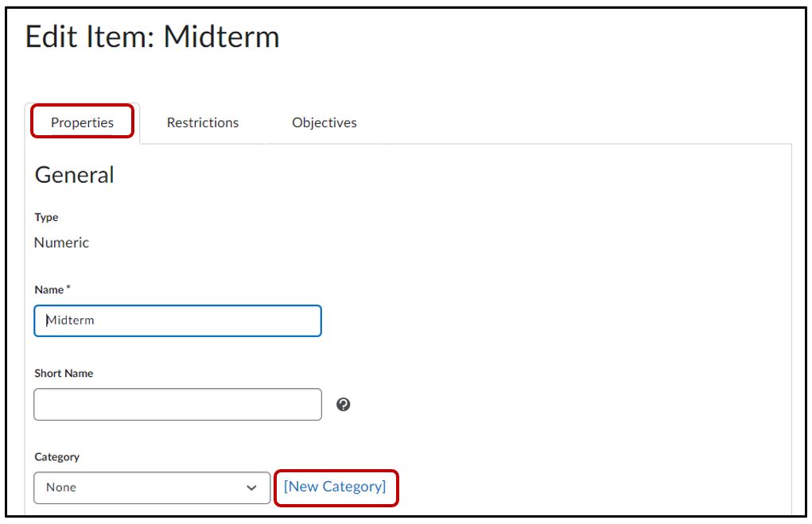Click the Name field label
812x524 pixels.
[x=49, y=291]
